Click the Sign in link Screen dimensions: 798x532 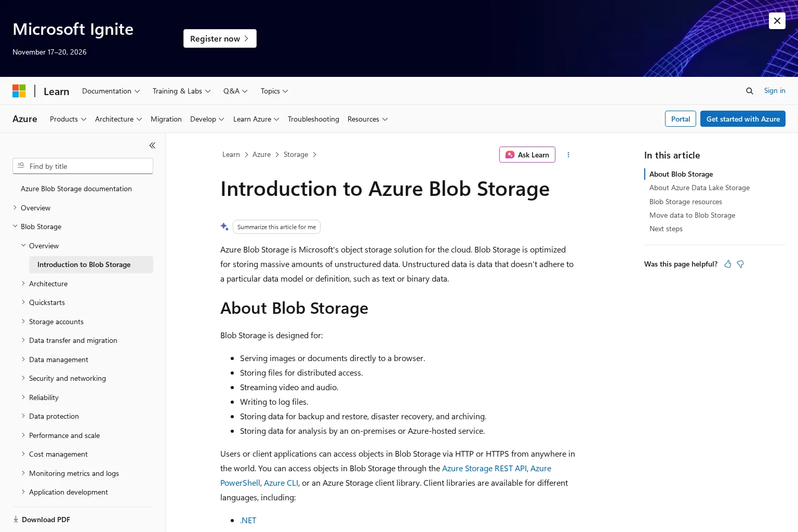coord(775,91)
